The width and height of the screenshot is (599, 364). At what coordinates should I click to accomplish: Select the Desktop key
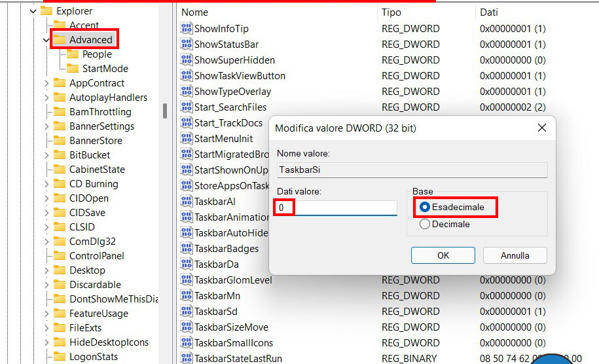(x=87, y=270)
